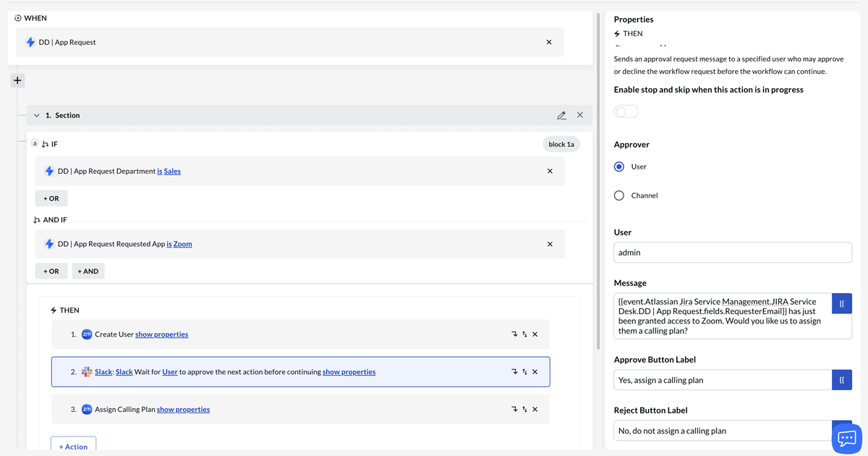Insert a variable into the Message field
The width and height of the screenshot is (868, 456).
[x=841, y=303]
